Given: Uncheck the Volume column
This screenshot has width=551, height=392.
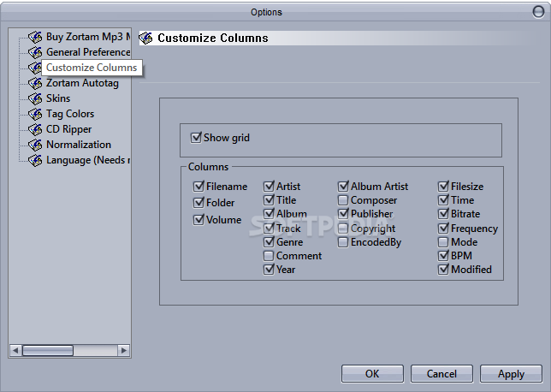Looking at the screenshot, I should coord(198,220).
